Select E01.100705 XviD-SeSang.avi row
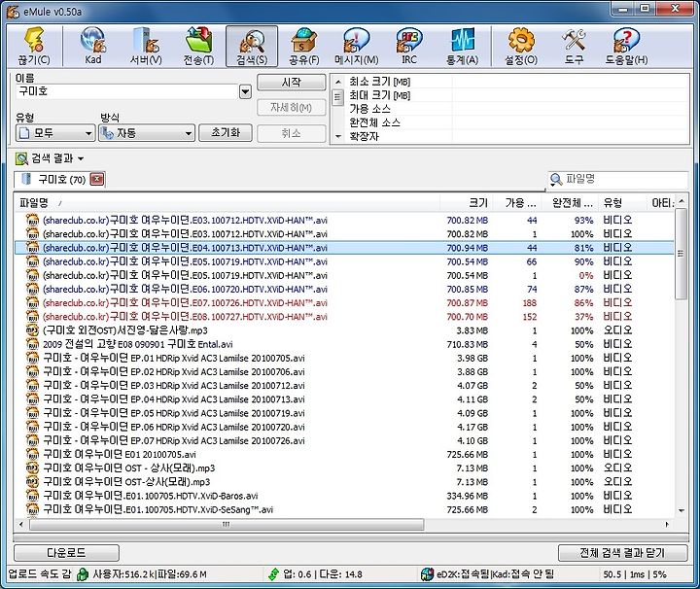This screenshot has height=589, width=700. tap(344, 509)
